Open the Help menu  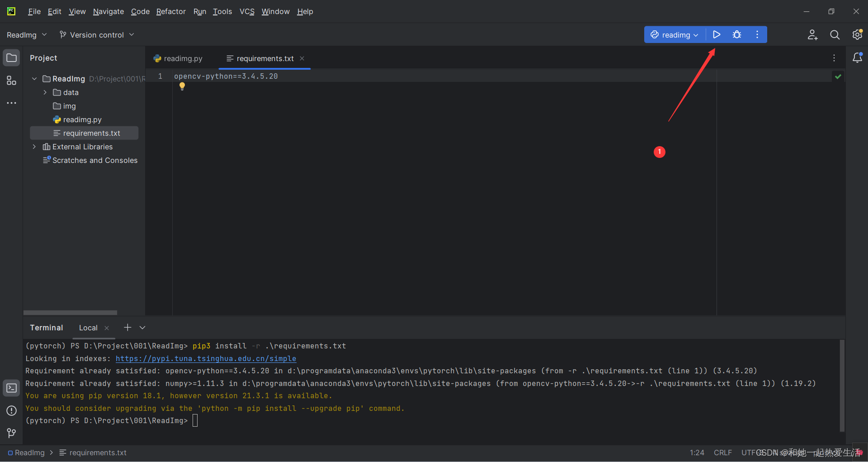tap(305, 11)
